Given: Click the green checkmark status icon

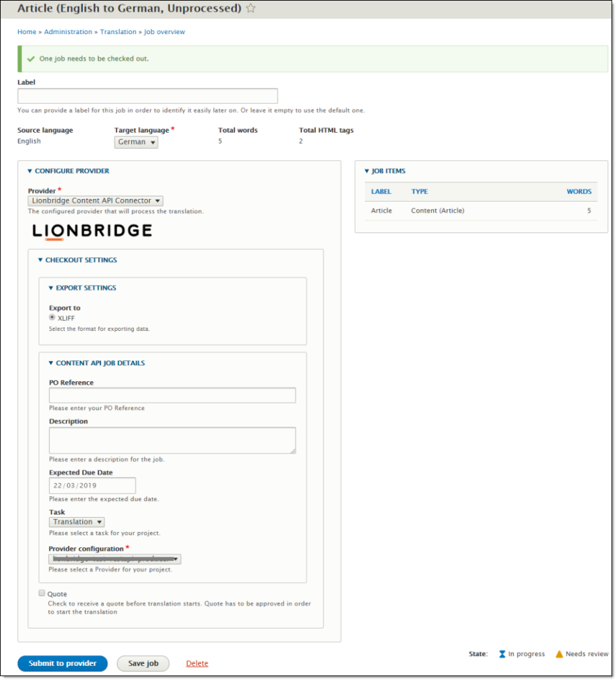Looking at the screenshot, I should (31, 59).
